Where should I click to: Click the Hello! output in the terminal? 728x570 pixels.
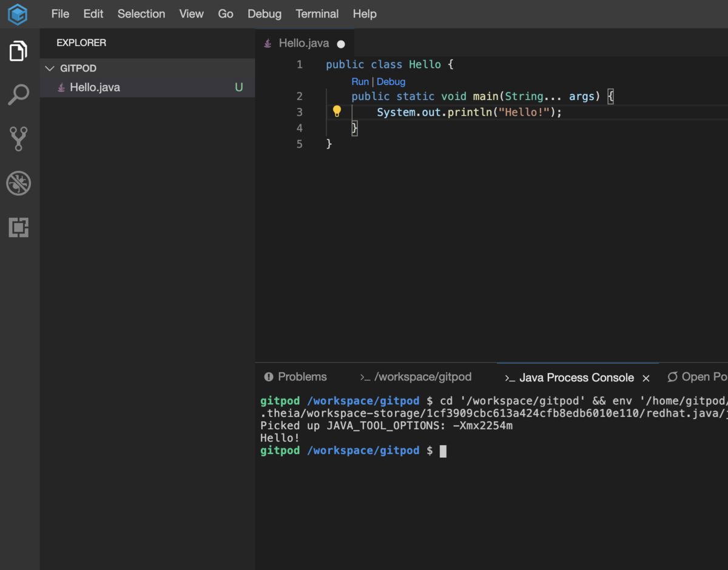[280, 438]
